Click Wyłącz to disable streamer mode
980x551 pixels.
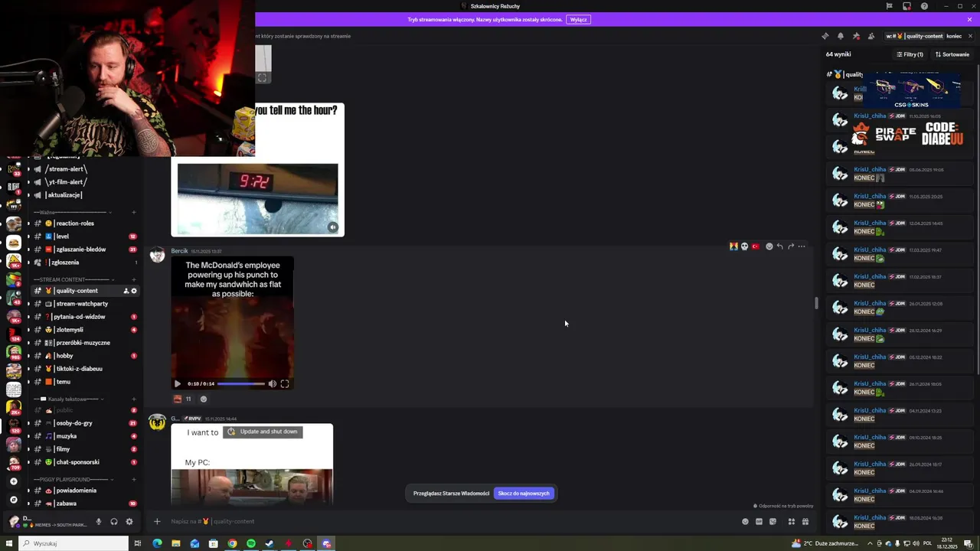(x=579, y=19)
